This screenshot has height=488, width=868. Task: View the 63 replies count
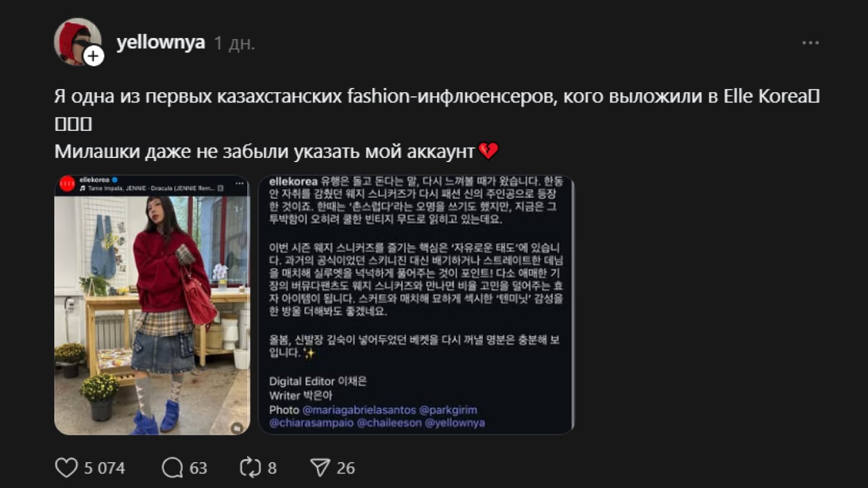198,468
